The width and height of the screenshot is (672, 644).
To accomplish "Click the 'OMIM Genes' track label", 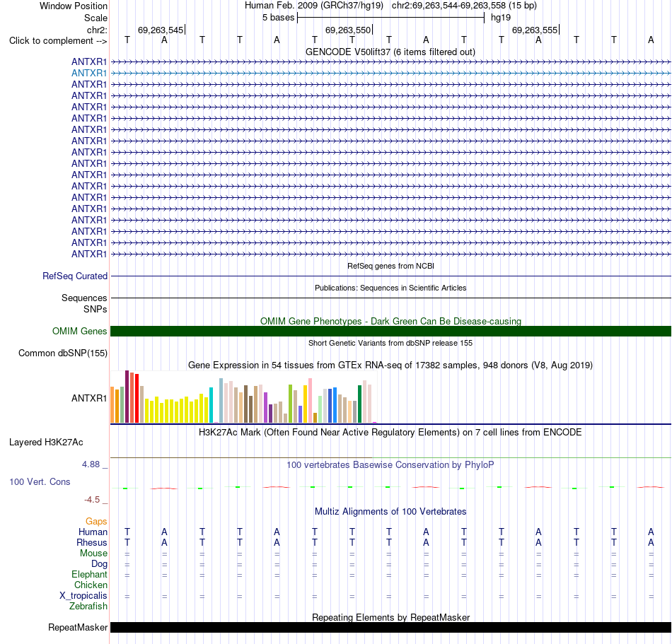I will click(79, 332).
